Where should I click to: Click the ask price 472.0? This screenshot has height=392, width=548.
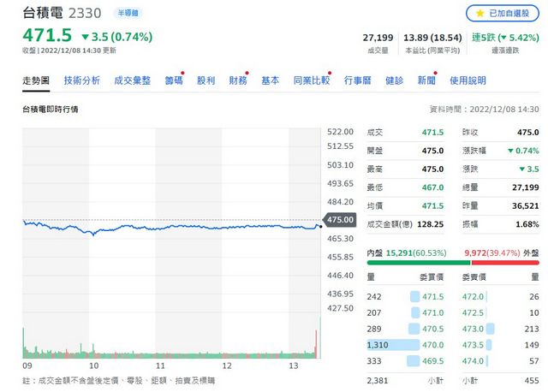coord(473,297)
